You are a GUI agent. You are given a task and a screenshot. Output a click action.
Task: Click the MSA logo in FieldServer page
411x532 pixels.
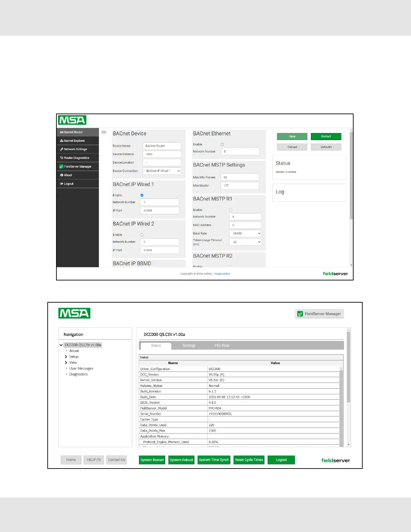(x=74, y=313)
